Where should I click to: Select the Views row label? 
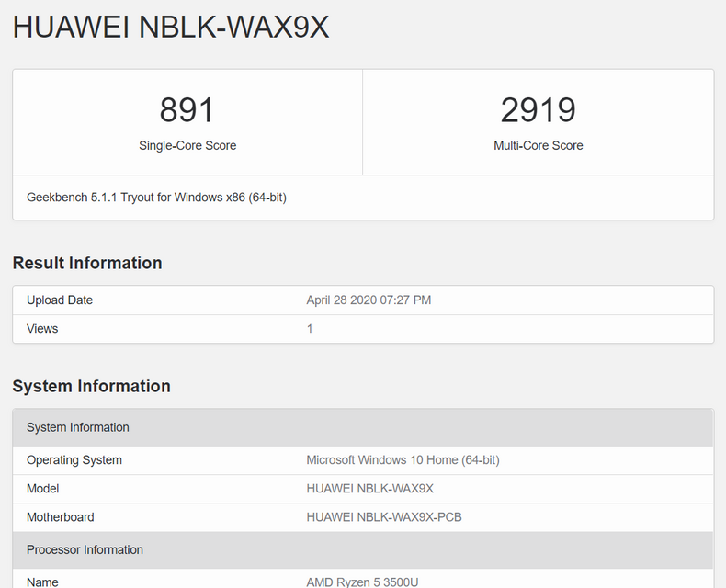pyautogui.click(x=42, y=328)
